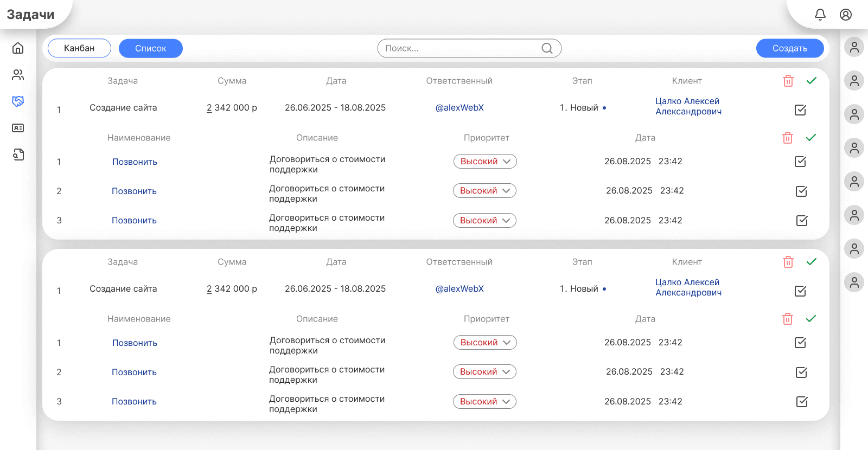Open the user profile icon in the header
The image size is (868, 450).
(845, 15)
